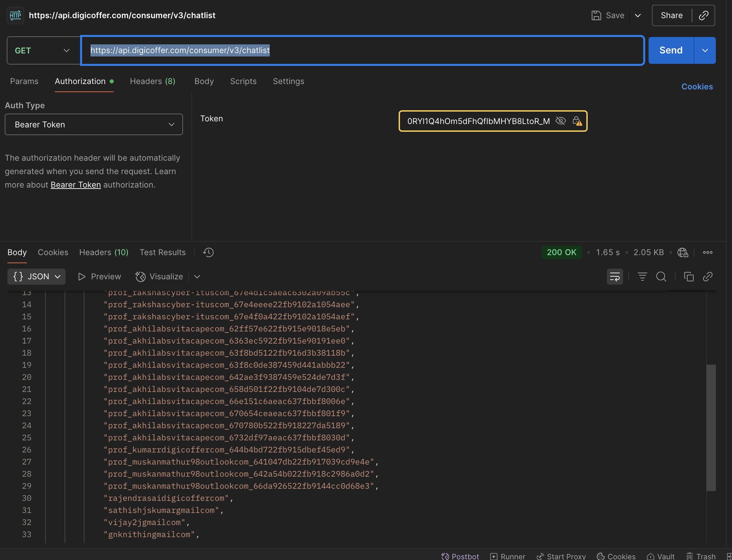Click the token vault warning lock icon
The height and width of the screenshot is (560, 732).
point(577,121)
